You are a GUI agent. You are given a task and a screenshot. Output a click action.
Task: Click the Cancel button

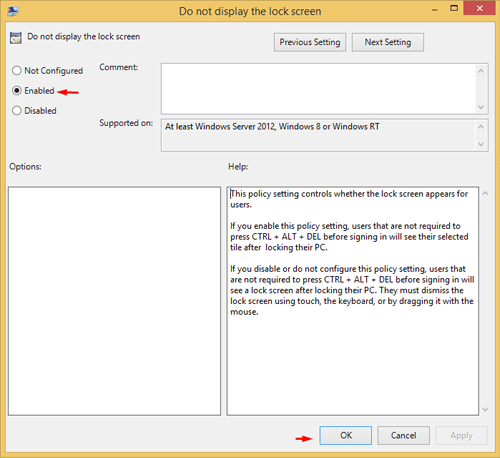point(403,435)
